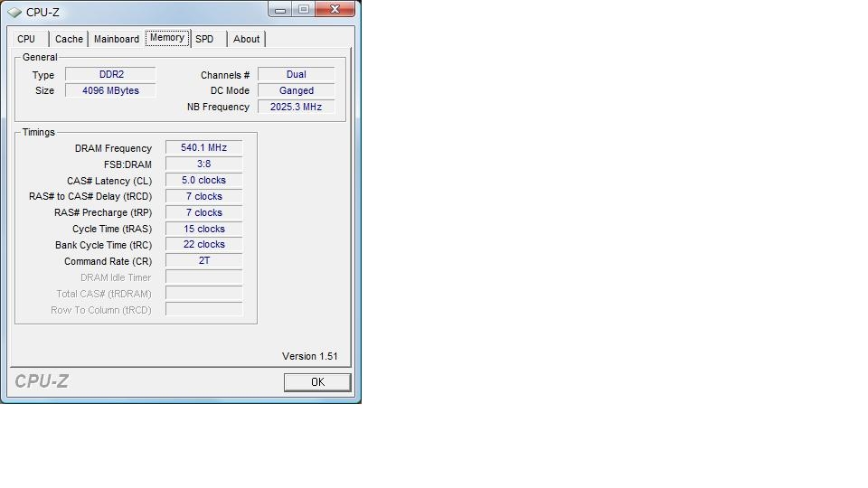Screen dimensions: 868x488
Task: Select the Mainboard tab
Action: click(117, 39)
